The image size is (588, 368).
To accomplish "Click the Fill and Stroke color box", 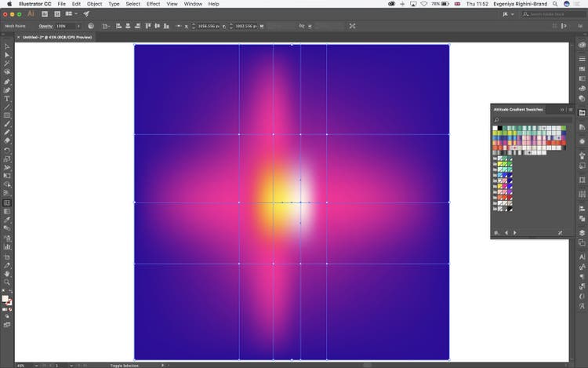I will click(x=6, y=300).
